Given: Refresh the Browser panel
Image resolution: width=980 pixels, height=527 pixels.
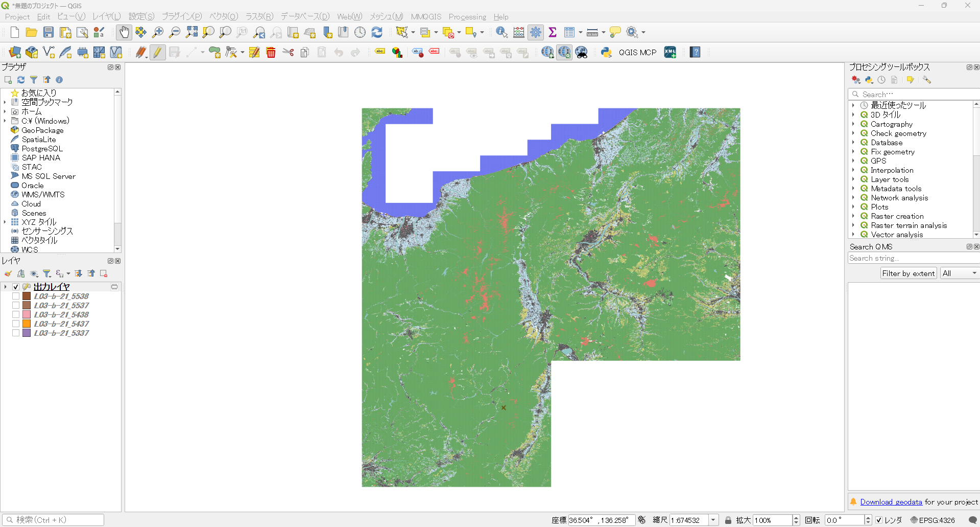Looking at the screenshot, I should pyautogui.click(x=21, y=80).
